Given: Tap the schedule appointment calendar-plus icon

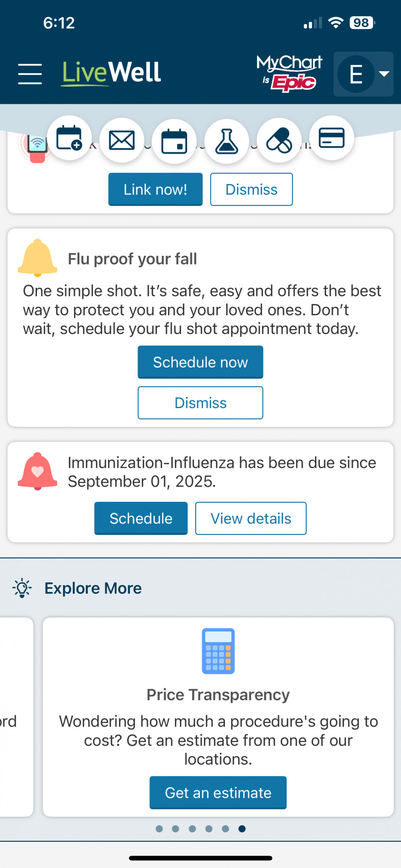Looking at the screenshot, I should coord(69,138).
